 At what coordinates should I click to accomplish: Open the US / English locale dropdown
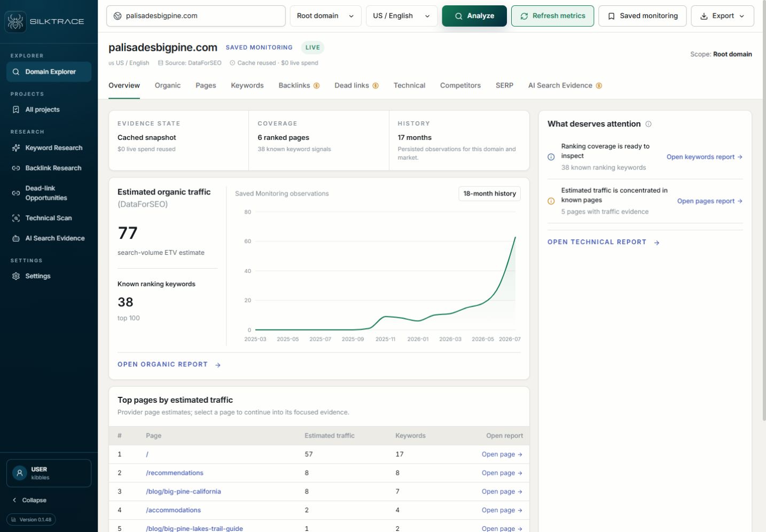pos(402,16)
